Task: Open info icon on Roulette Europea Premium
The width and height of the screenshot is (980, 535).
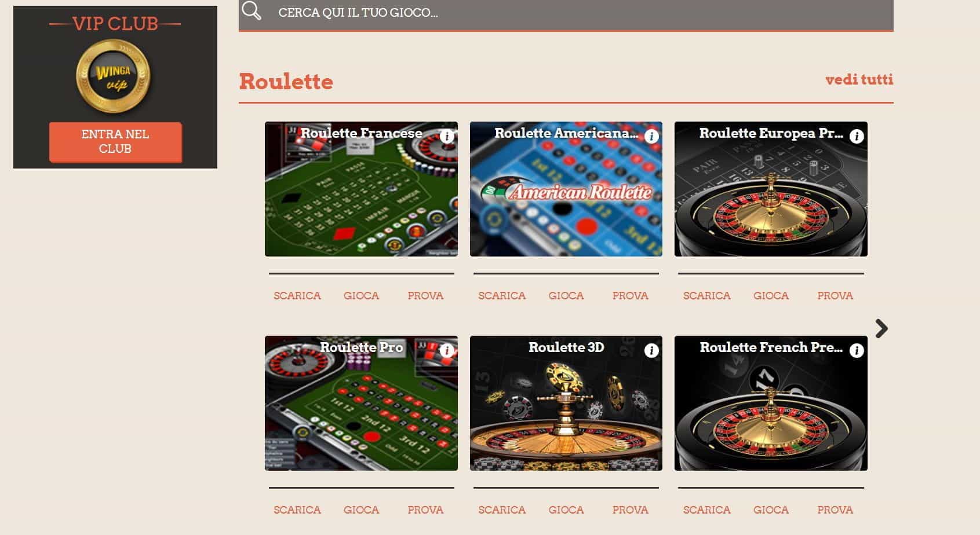Action: coord(857,136)
